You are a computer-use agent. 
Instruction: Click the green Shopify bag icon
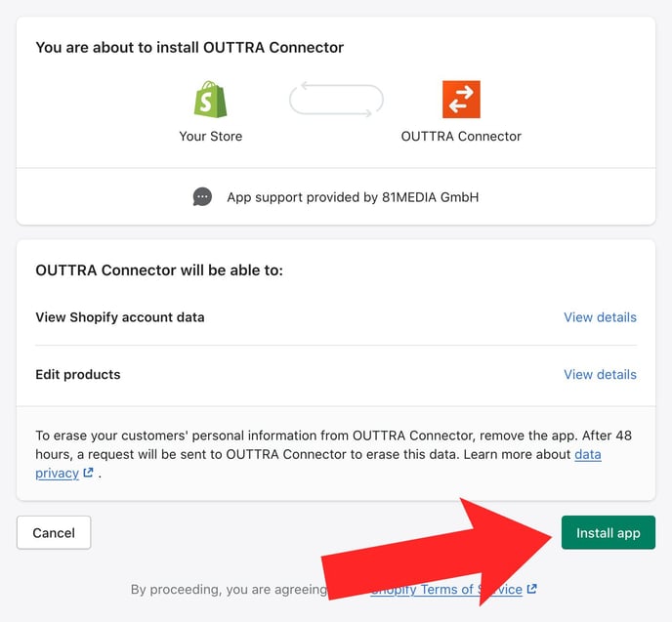210,100
